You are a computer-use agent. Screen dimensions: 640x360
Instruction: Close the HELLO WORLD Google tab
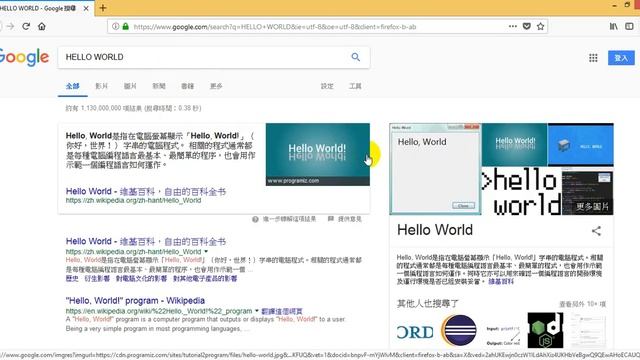86,8
